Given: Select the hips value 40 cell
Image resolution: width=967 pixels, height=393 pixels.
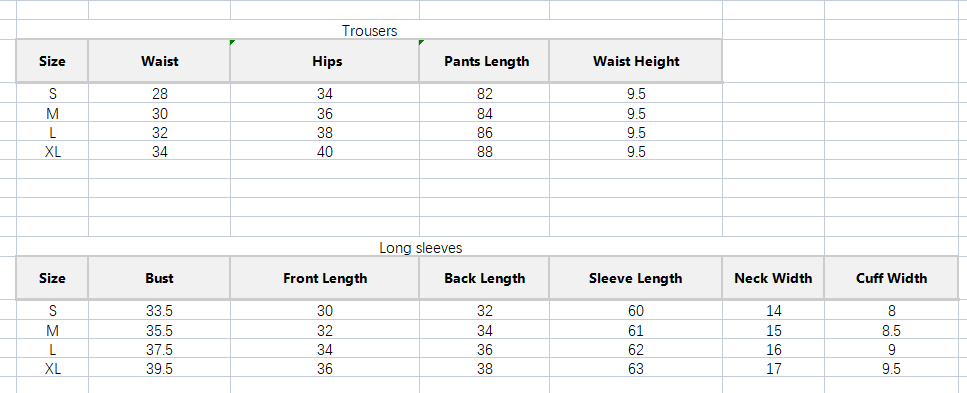Looking at the screenshot, I should click(x=325, y=151).
